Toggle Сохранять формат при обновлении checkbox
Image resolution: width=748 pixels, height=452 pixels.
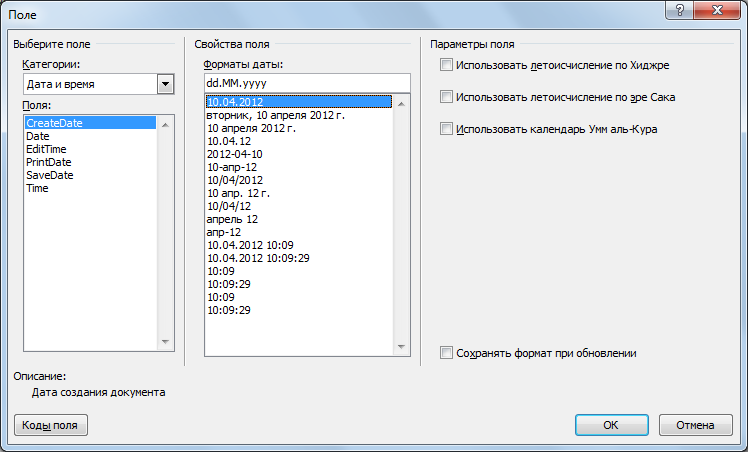pos(446,353)
